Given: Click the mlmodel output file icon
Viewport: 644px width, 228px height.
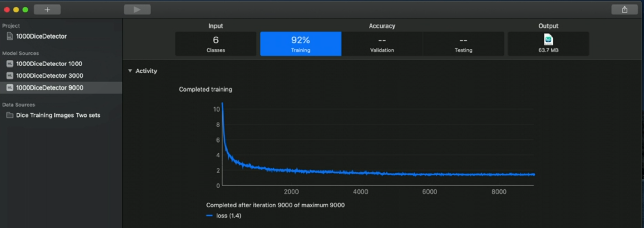Looking at the screenshot, I should [x=548, y=40].
